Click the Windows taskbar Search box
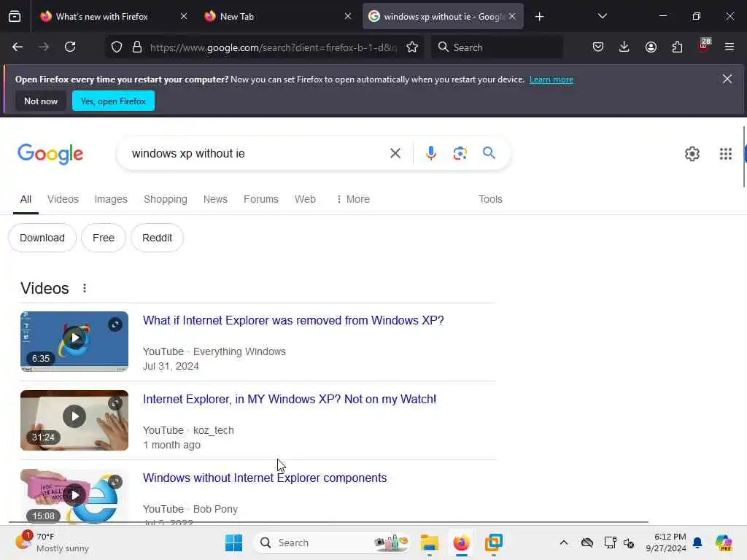 [x=332, y=542]
